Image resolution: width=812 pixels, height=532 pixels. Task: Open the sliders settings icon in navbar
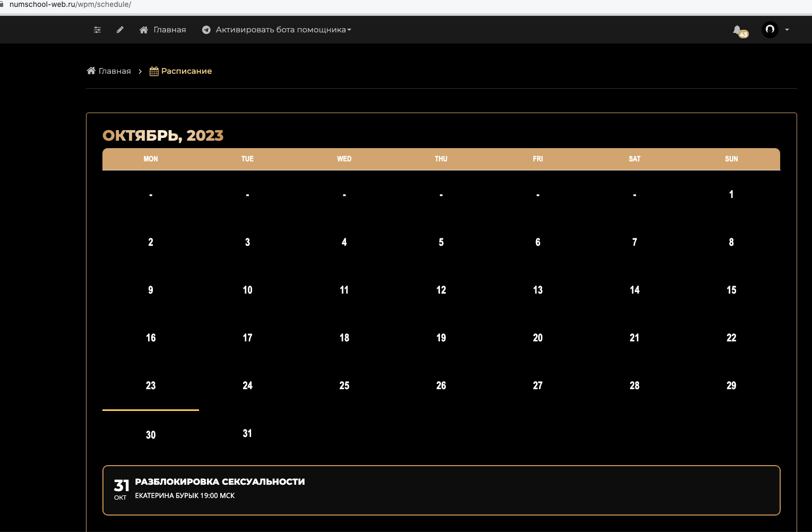pos(97,30)
